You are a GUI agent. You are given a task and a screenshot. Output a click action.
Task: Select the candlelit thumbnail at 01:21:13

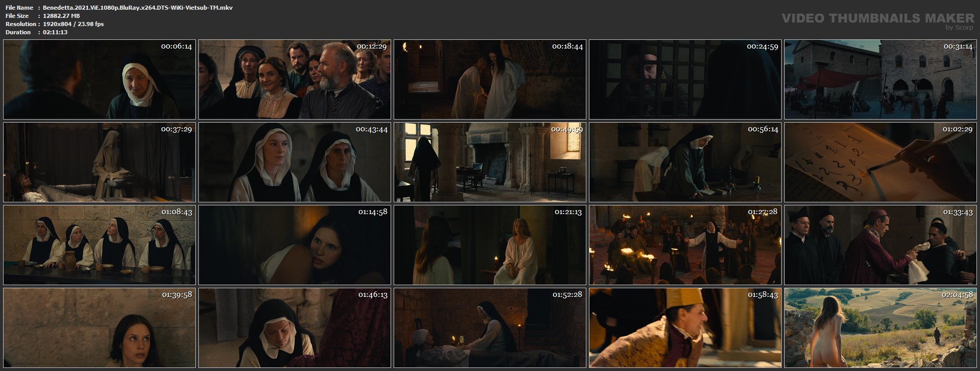coord(490,245)
